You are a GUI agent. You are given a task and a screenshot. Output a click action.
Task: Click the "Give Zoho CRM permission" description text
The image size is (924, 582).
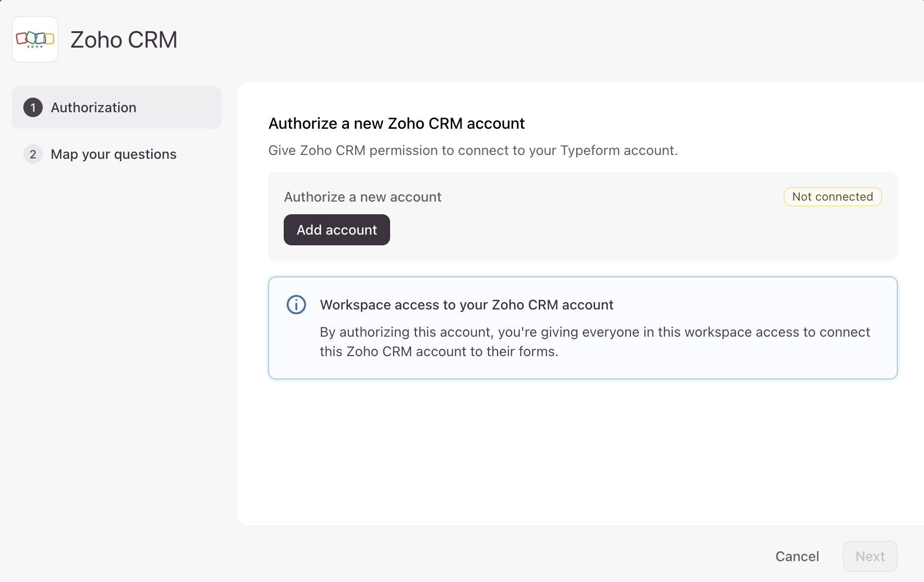[x=473, y=150]
